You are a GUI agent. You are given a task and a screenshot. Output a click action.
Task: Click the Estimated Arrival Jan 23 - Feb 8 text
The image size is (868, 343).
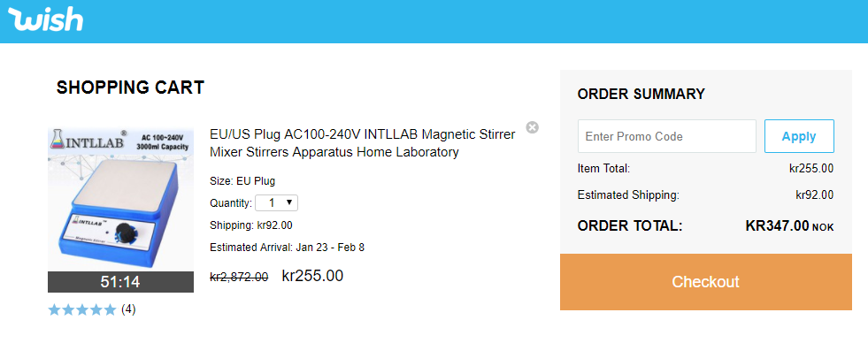(x=287, y=248)
